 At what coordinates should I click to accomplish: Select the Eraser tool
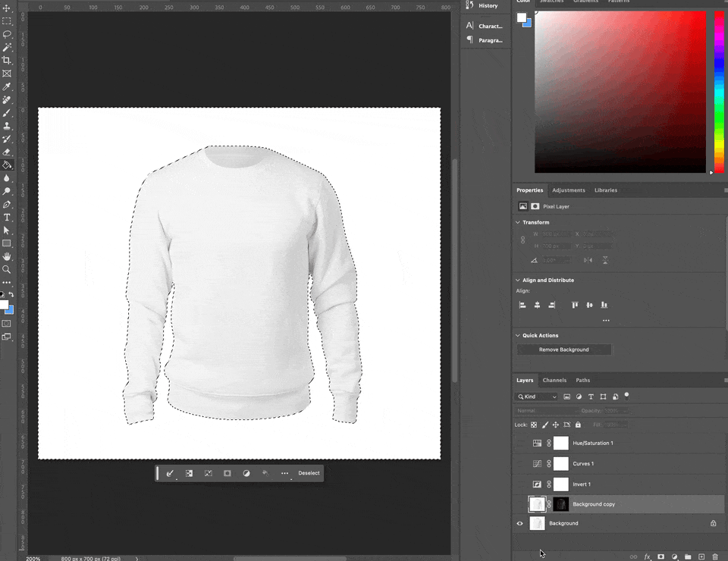pyautogui.click(x=7, y=152)
